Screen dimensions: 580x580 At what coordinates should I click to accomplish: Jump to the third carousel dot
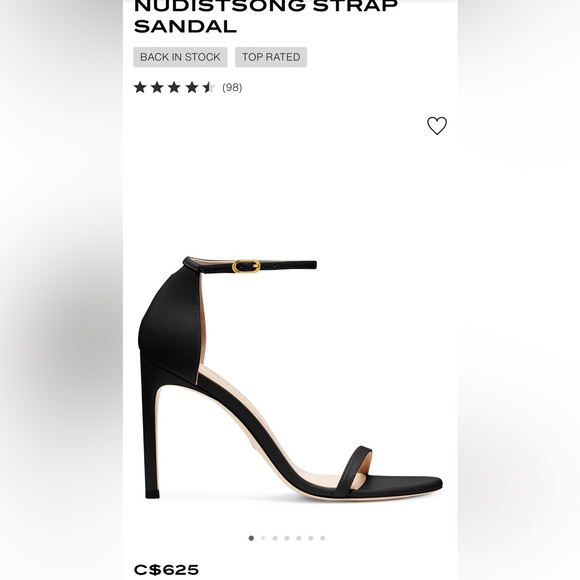point(275,538)
